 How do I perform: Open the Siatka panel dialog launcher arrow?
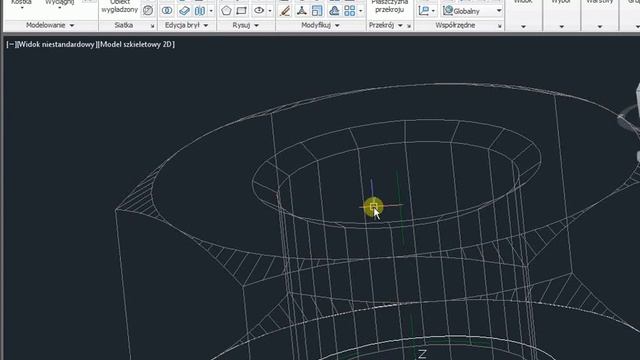click(x=152, y=26)
